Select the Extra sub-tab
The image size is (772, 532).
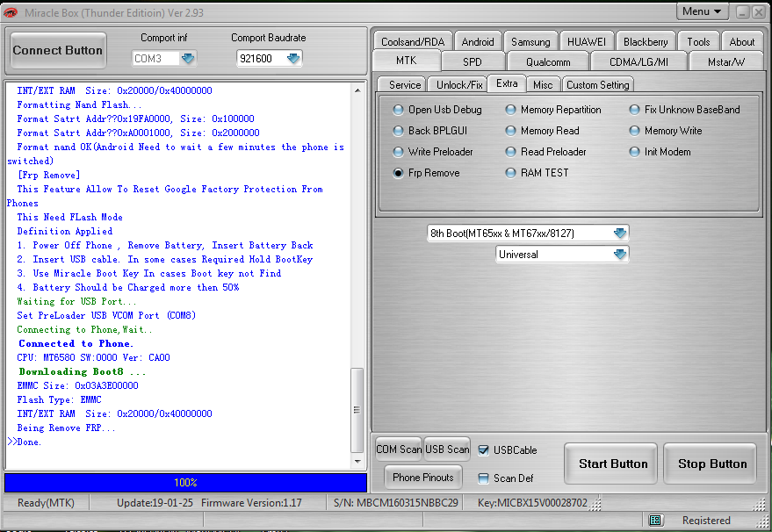click(507, 83)
